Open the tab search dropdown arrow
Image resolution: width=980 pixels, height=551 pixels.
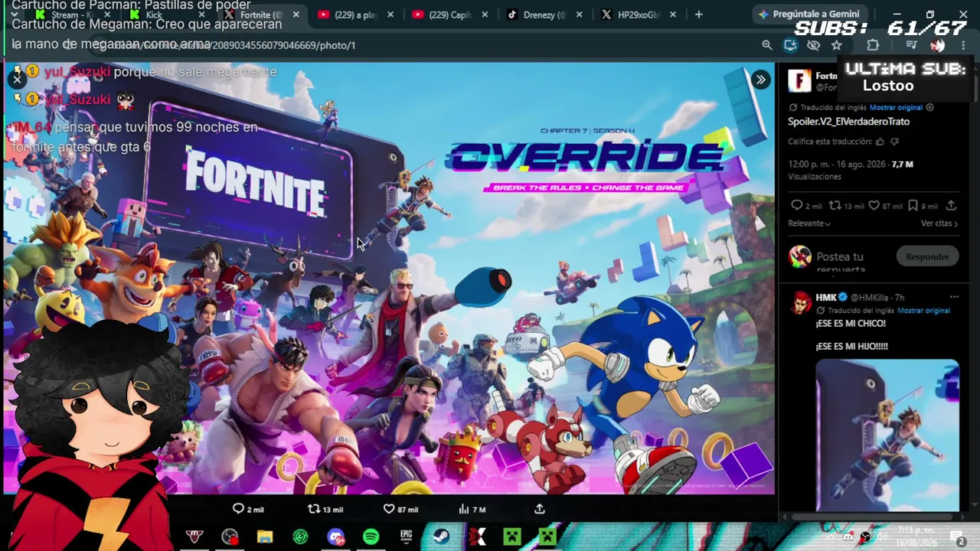pos(15,15)
